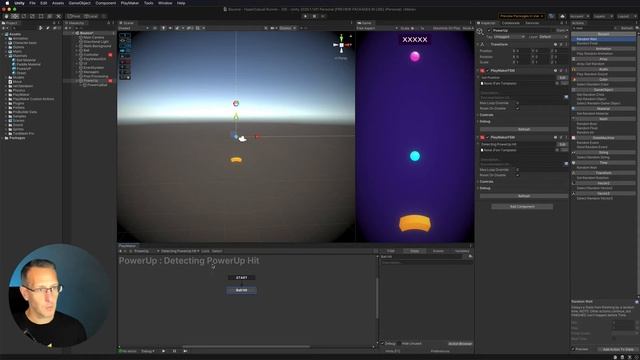Select Play Random Animation action
640x360 pixels.
point(595,53)
